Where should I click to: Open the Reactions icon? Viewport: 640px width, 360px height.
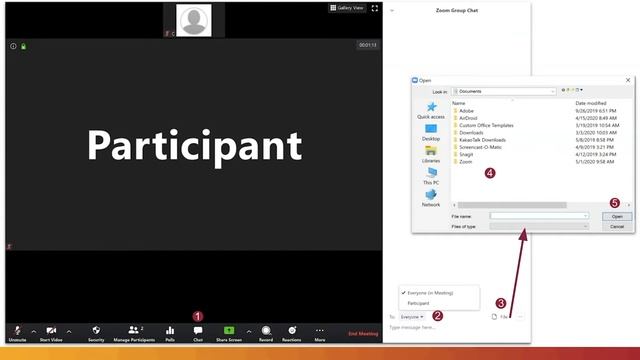pos(292,330)
